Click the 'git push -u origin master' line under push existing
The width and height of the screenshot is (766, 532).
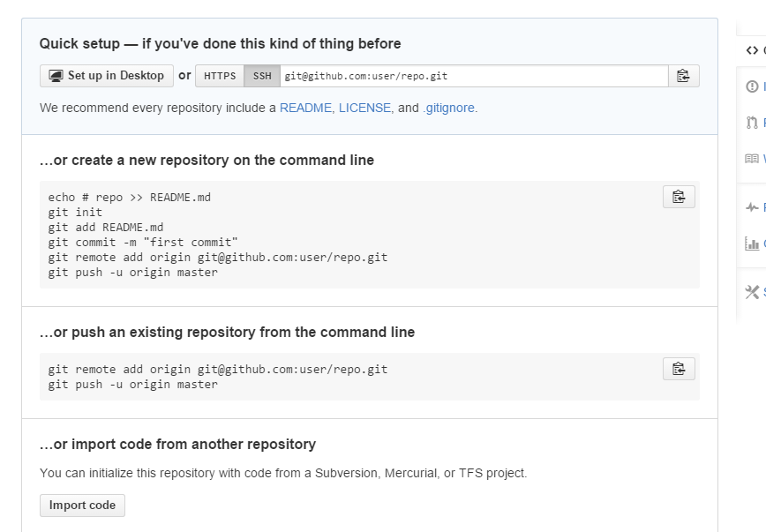[133, 385]
